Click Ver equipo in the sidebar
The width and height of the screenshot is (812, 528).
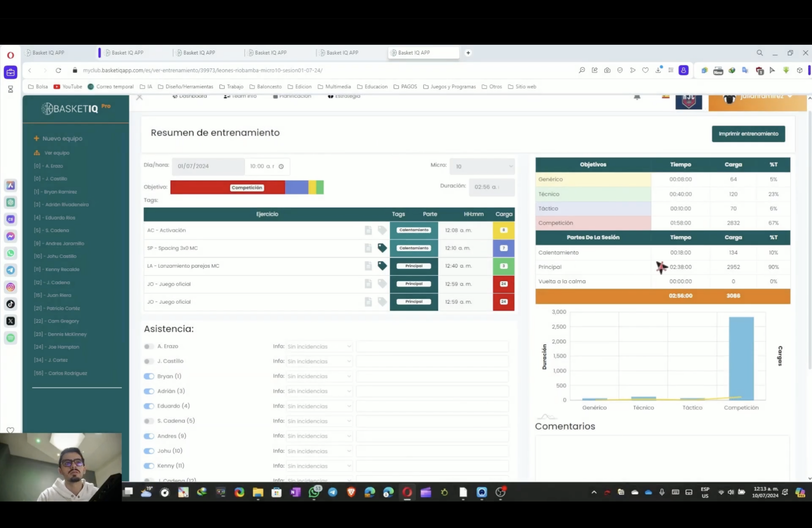(x=52, y=153)
